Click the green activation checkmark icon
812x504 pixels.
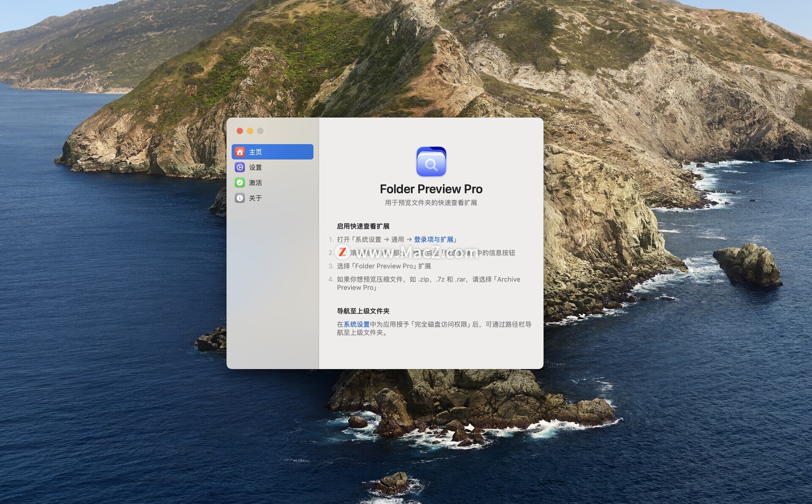(240, 183)
